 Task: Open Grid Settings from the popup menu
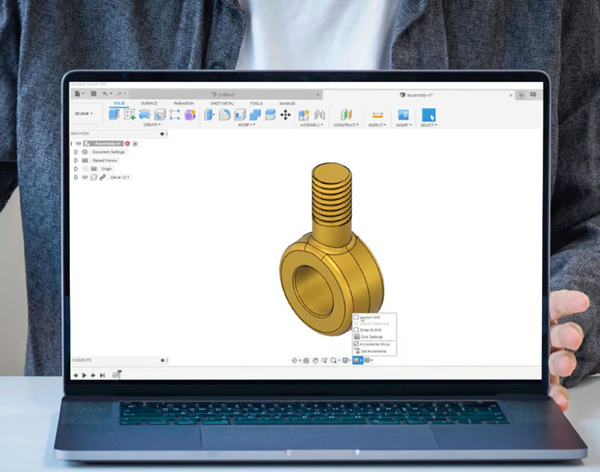click(x=371, y=337)
